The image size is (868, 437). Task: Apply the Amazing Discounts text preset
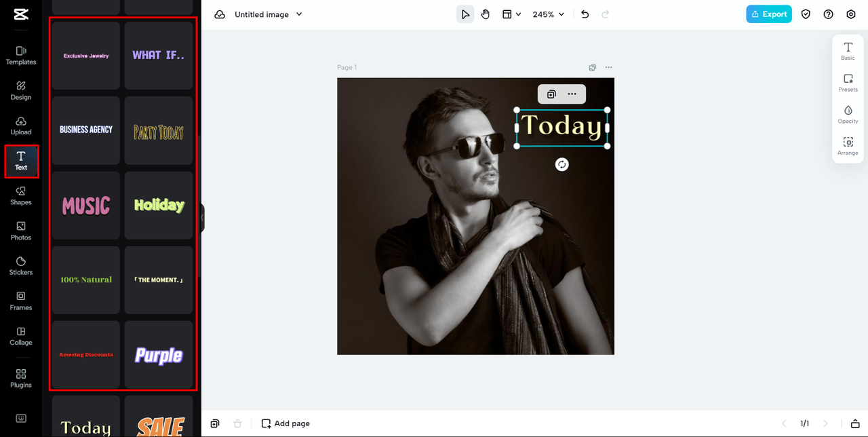[x=86, y=355]
